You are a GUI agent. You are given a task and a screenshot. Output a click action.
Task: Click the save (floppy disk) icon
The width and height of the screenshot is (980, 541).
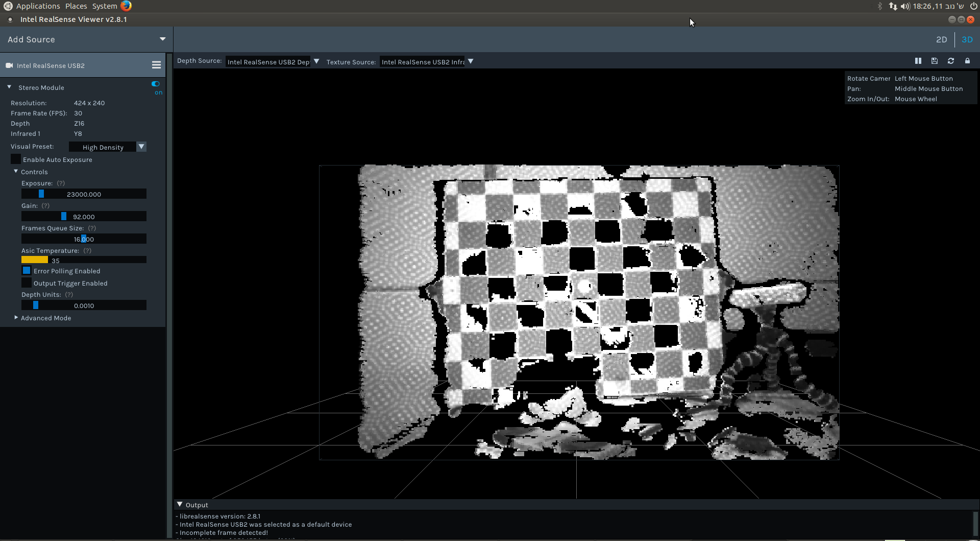tap(934, 61)
